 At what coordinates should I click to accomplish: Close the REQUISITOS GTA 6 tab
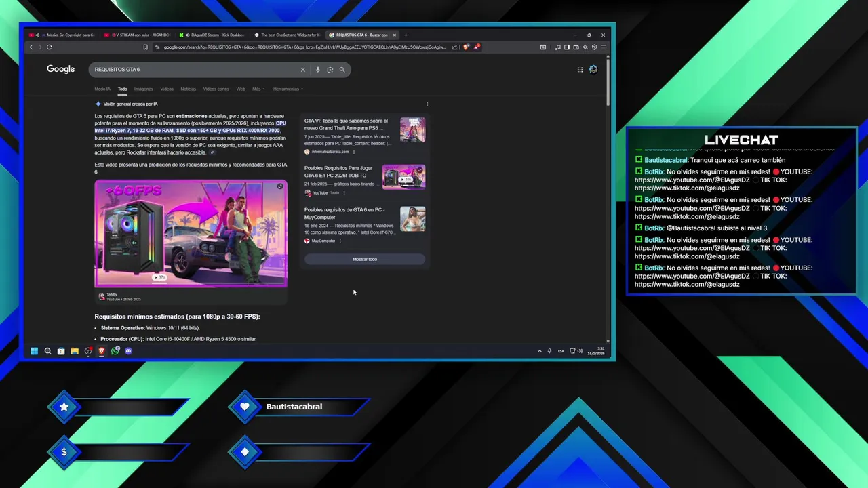(x=395, y=35)
